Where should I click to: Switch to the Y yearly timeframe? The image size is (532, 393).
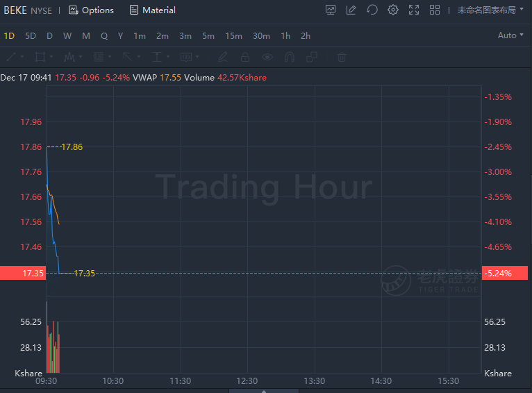coord(120,35)
